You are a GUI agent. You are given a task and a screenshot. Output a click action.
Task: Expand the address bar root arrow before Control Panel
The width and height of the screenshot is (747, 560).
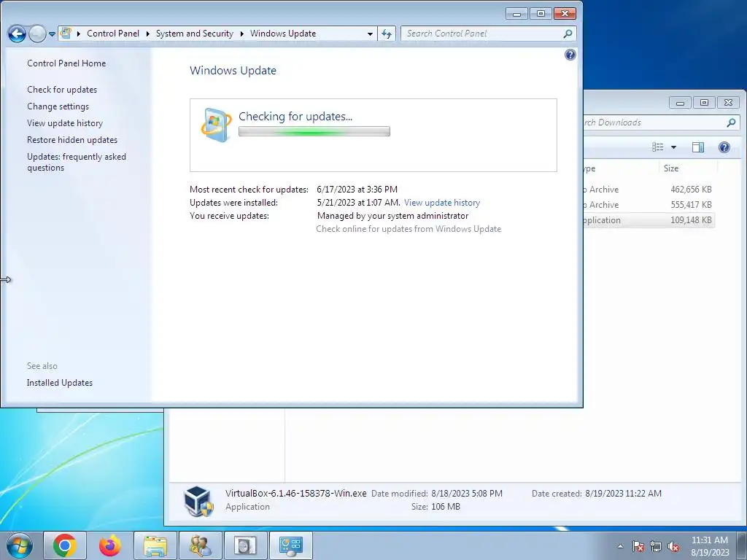coord(79,34)
